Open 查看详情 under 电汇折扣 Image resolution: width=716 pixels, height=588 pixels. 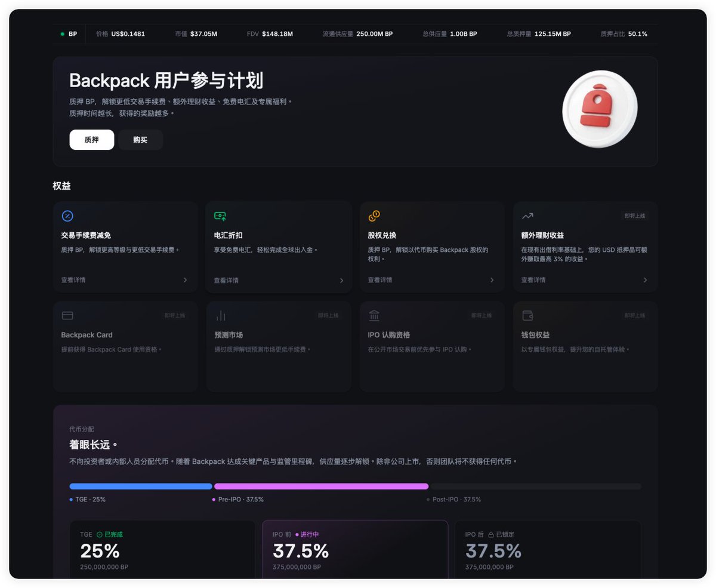(226, 281)
